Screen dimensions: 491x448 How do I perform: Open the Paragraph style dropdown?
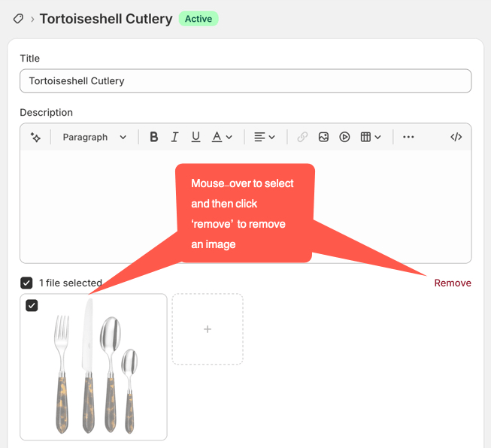(x=94, y=137)
